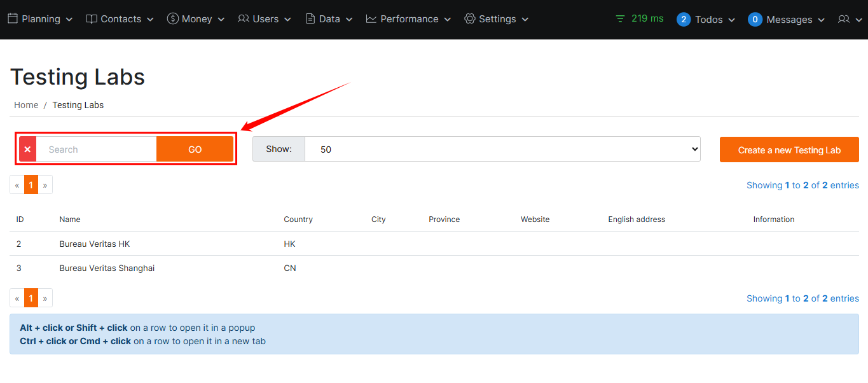Focus the Search input field

96,150
